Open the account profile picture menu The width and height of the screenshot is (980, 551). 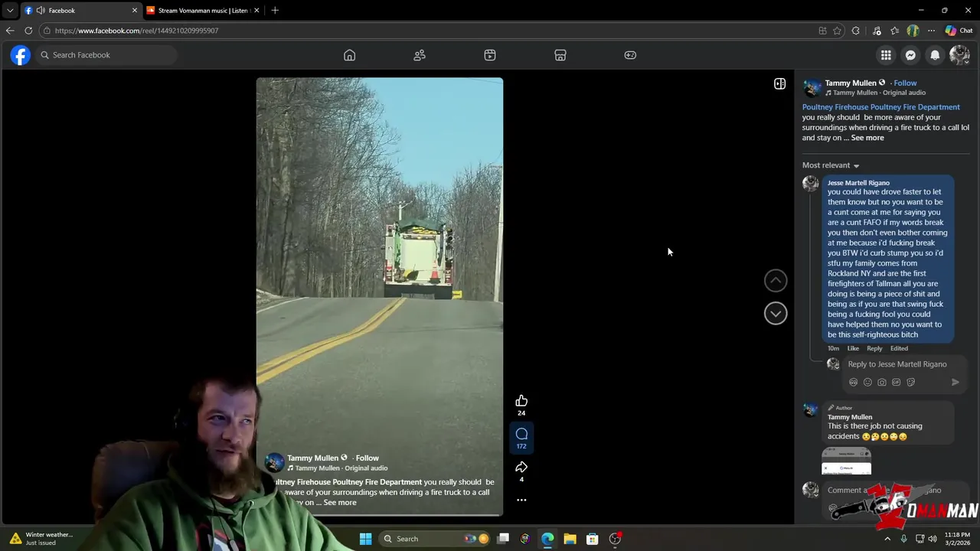point(959,55)
